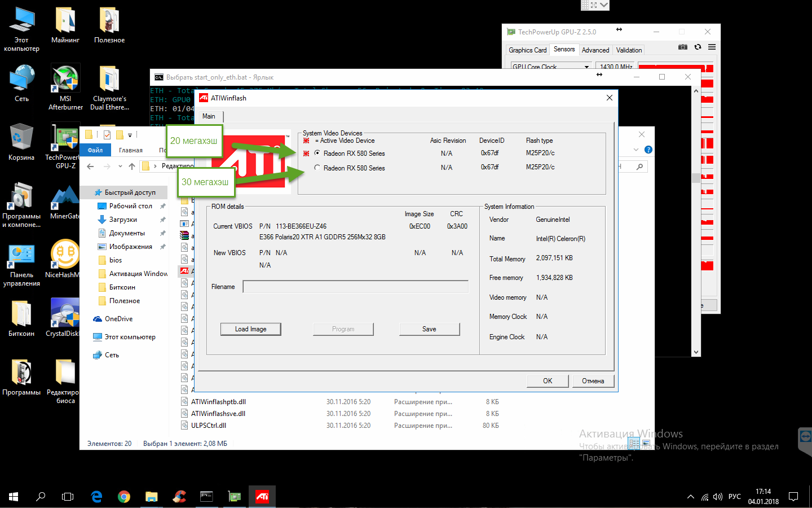This screenshot has width=812, height=508.
Task: Select the Корзина desktop icon
Action: click(21, 142)
